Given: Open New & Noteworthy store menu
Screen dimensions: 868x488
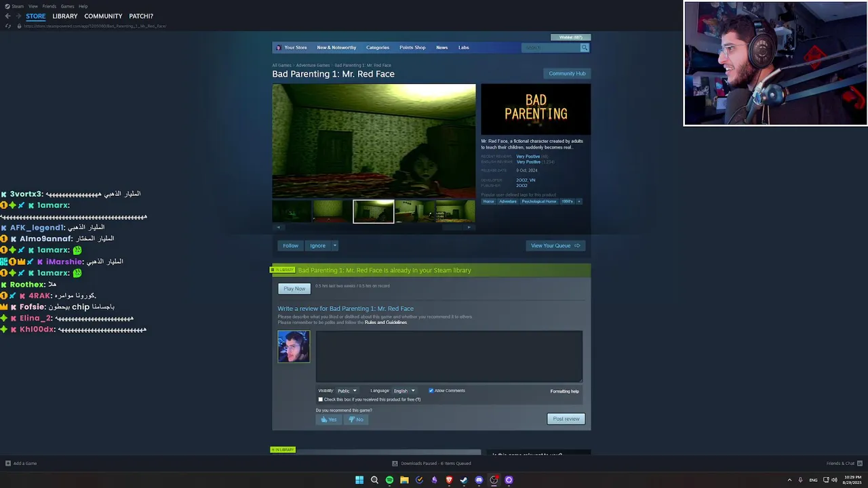Looking at the screenshot, I should point(336,47).
